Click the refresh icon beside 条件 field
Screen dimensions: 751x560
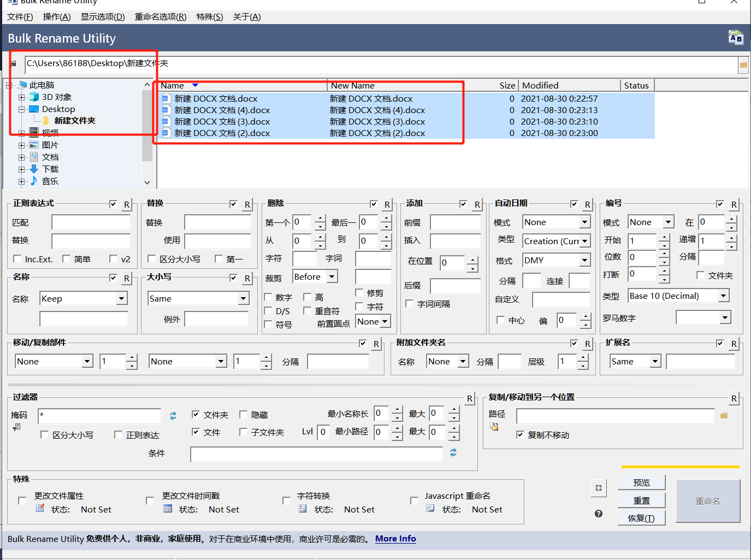(453, 452)
